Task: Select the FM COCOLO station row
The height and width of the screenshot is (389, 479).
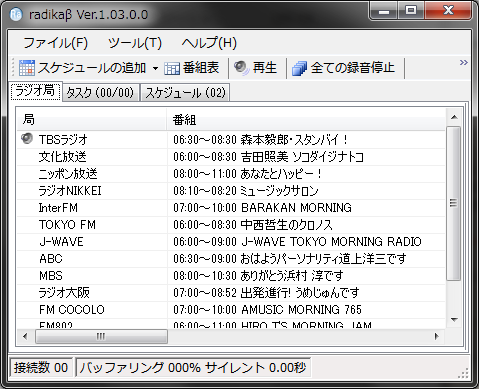Action: pyautogui.click(x=231, y=310)
